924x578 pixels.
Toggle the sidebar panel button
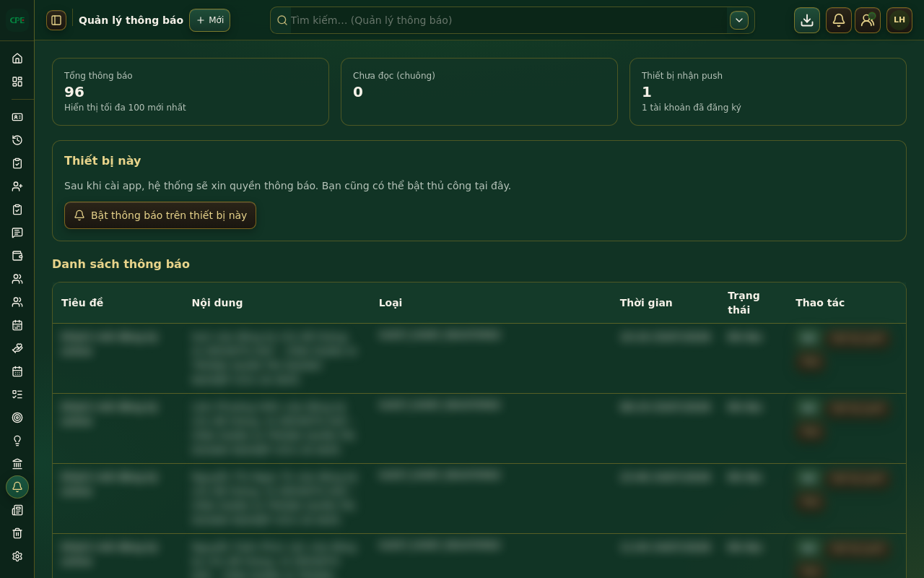tap(56, 20)
